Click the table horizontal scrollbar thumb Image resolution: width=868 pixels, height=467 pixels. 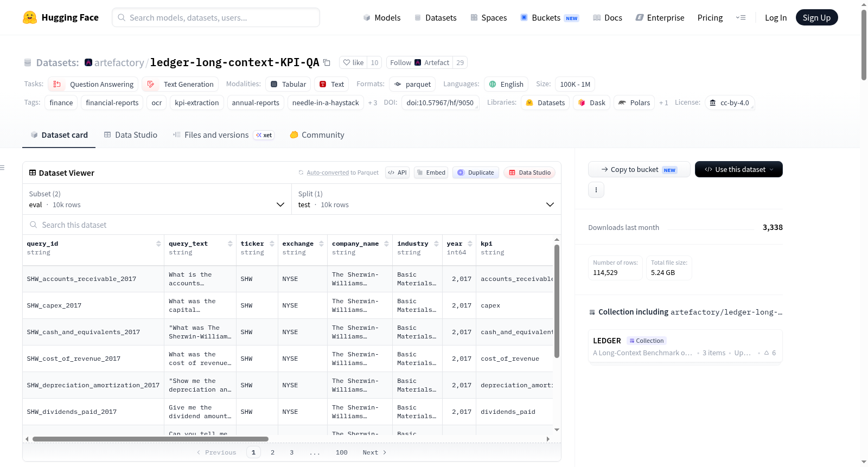(x=150, y=439)
